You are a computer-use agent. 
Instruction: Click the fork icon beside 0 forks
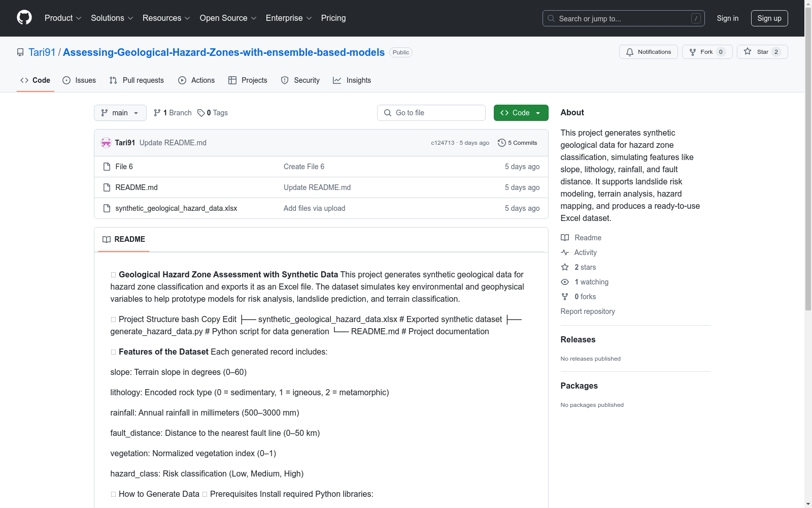(565, 297)
